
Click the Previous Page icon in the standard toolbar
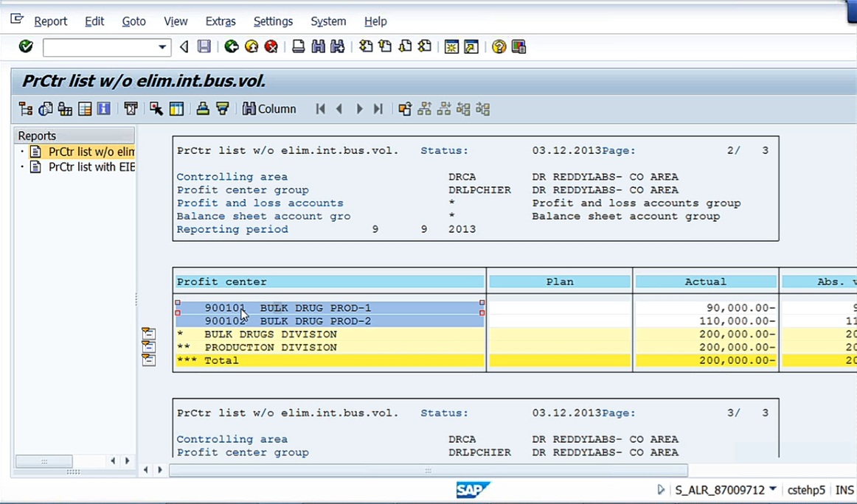[385, 47]
